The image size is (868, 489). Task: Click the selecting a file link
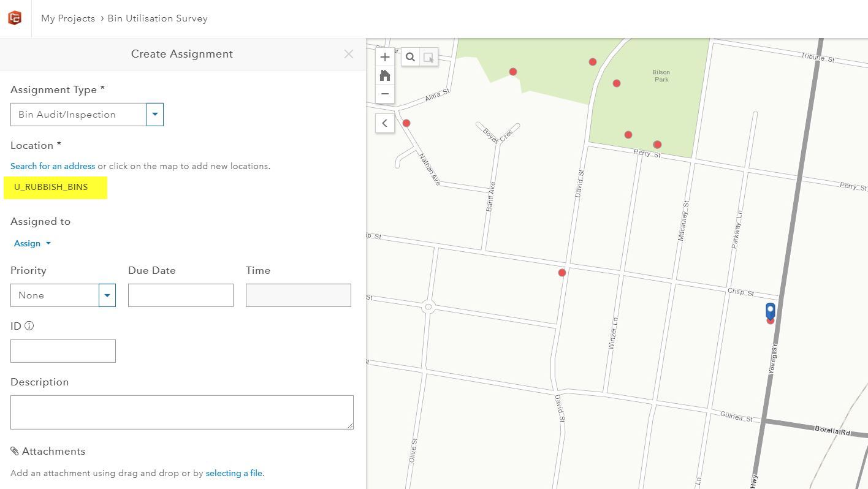tap(234, 472)
